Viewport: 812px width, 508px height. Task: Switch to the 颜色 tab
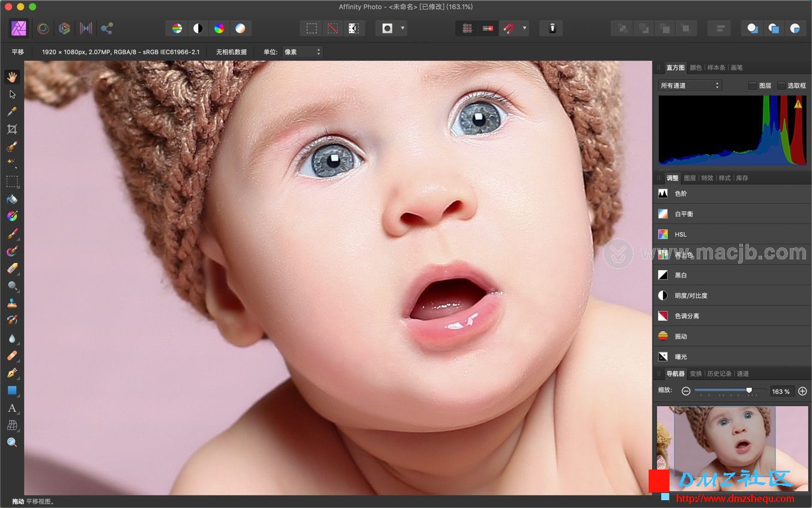pos(695,68)
